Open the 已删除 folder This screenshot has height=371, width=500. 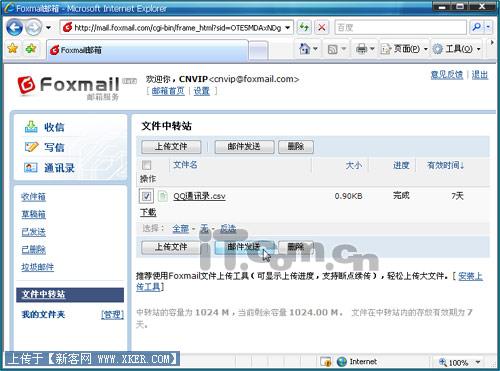(x=33, y=249)
